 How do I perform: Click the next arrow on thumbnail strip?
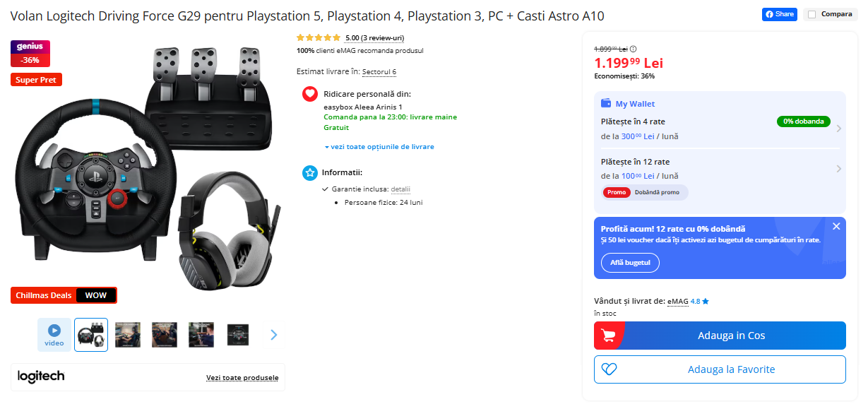[273, 334]
